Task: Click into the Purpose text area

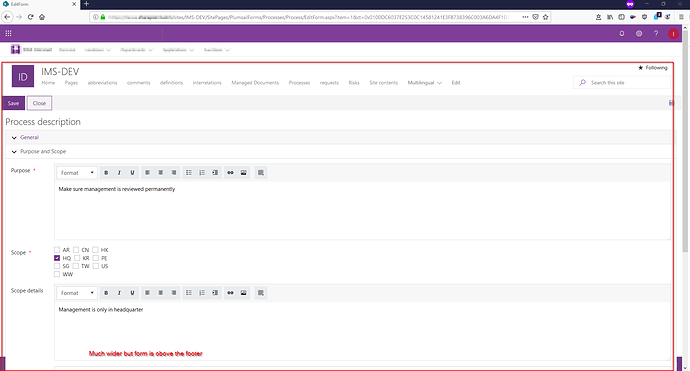Action: click(x=362, y=210)
